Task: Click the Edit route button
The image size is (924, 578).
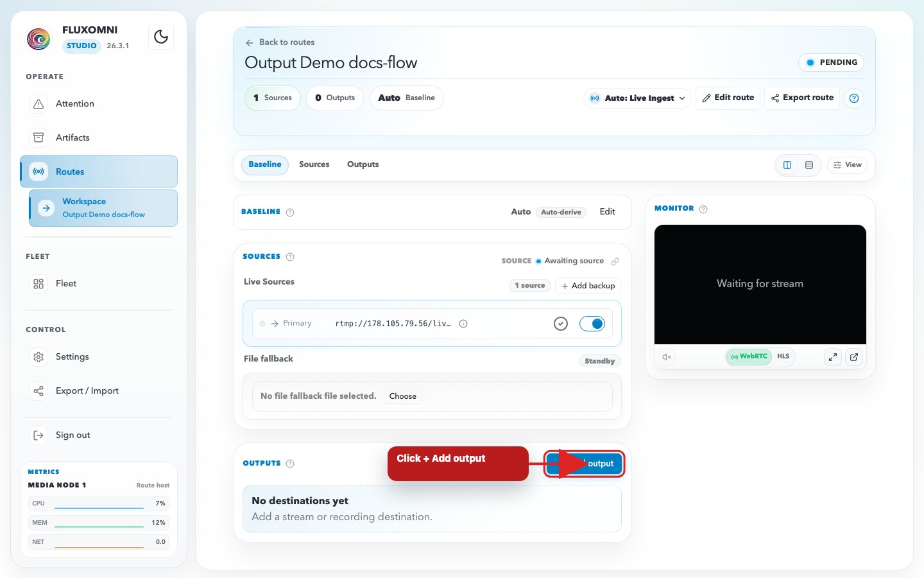Action: click(728, 98)
